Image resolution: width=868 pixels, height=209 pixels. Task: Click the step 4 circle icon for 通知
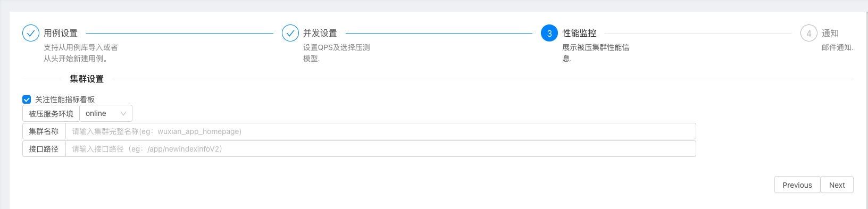point(809,33)
